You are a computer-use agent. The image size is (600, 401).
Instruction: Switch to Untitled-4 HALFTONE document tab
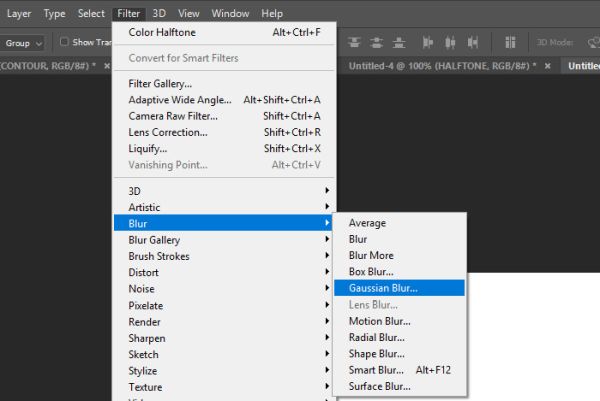(442, 66)
